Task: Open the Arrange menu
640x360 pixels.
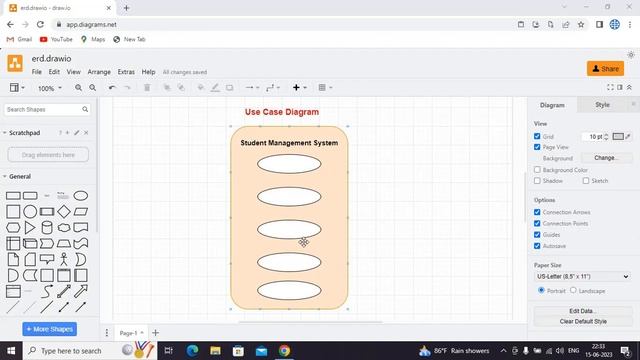Action: pyautogui.click(x=99, y=72)
